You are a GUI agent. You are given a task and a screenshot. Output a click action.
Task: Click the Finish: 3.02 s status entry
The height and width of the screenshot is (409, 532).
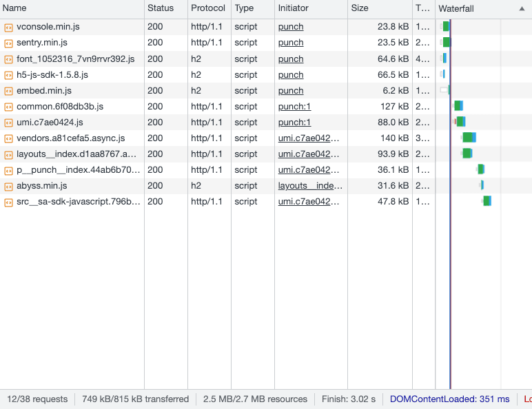coord(349,399)
